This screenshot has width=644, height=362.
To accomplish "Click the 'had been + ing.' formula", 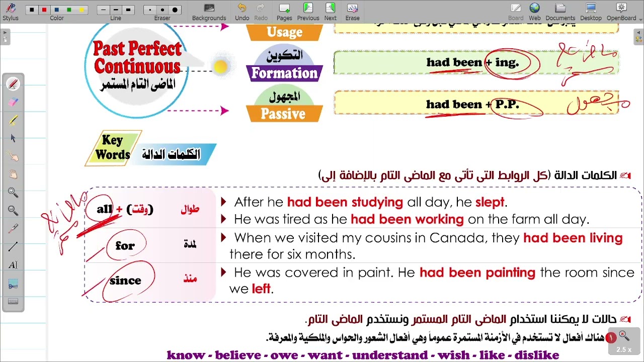I will click(472, 62).
